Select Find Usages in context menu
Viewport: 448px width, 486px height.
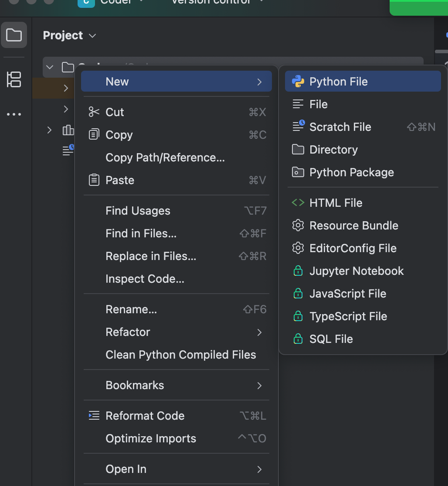(176, 211)
